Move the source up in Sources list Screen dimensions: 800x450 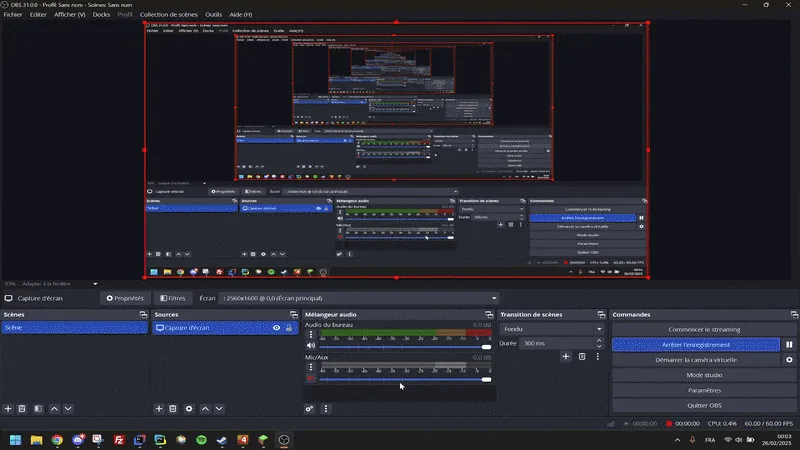(205, 409)
